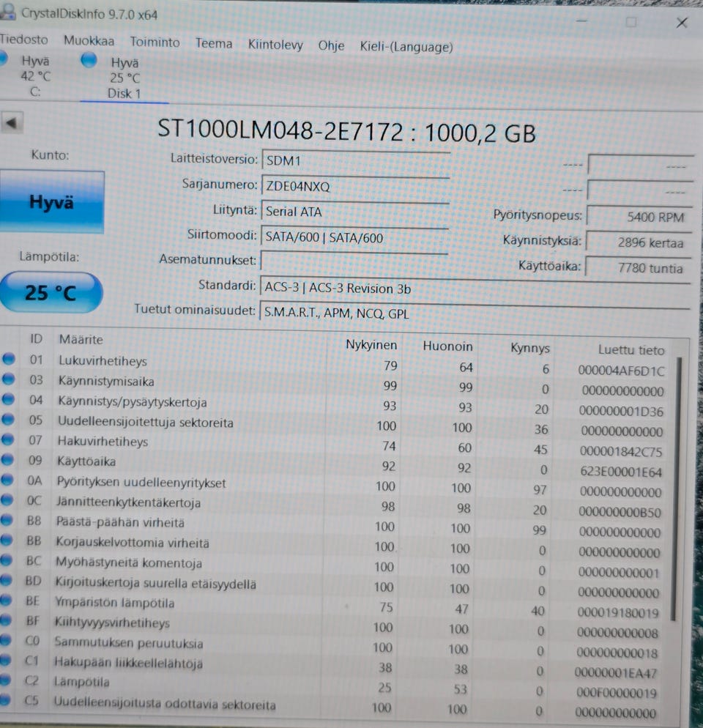Click the Laitteistoversio field SDM1
Image resolution: width=703 pixels, height=728 pixels.
click(x=356, y=161)
